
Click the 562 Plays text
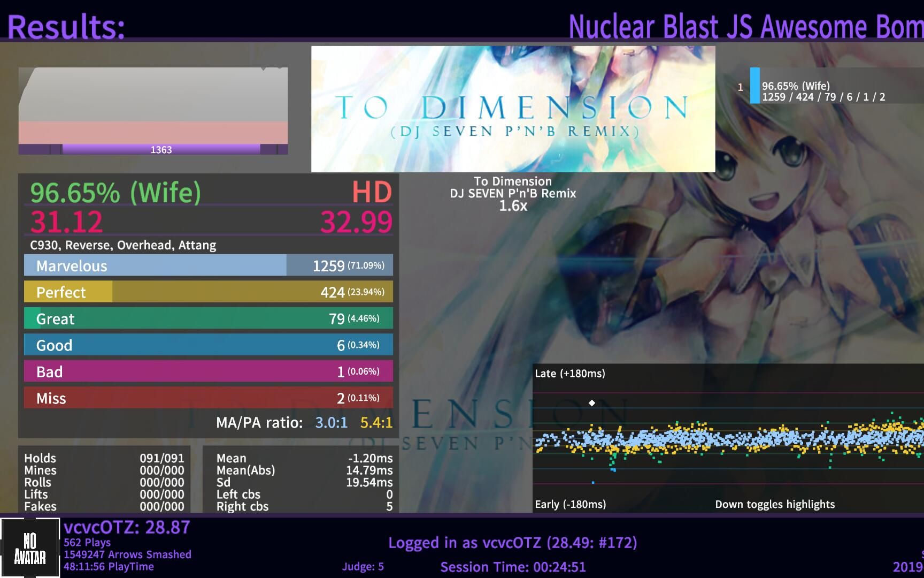click(87, 542)
